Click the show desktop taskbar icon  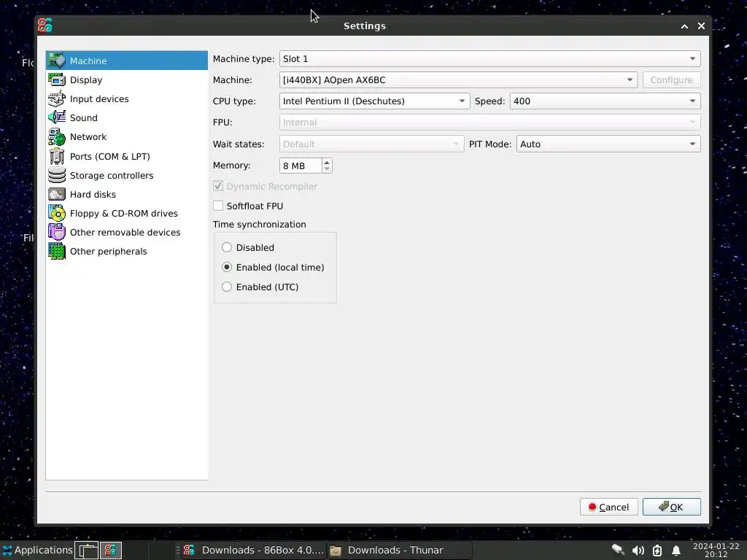coord(87,551)
